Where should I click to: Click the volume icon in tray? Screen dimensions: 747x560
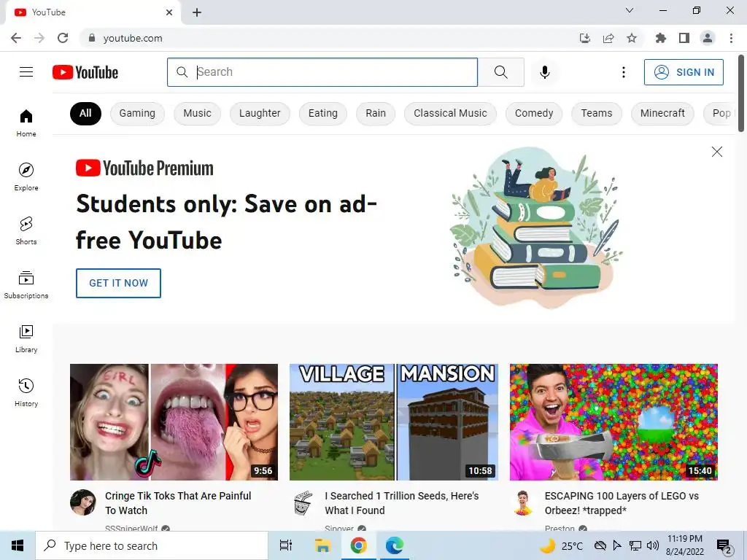[x=653, y=545]
